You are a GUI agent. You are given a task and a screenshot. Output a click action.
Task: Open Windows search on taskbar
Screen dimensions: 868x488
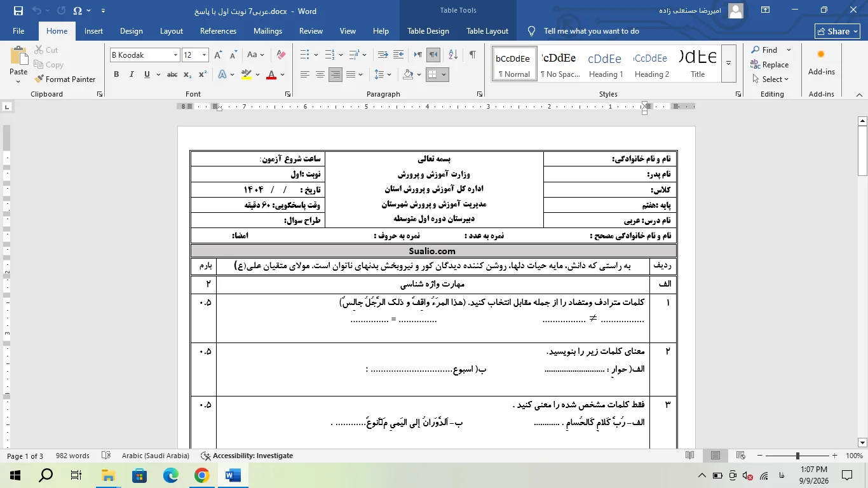pyautogui.click(x=46, y=475)
